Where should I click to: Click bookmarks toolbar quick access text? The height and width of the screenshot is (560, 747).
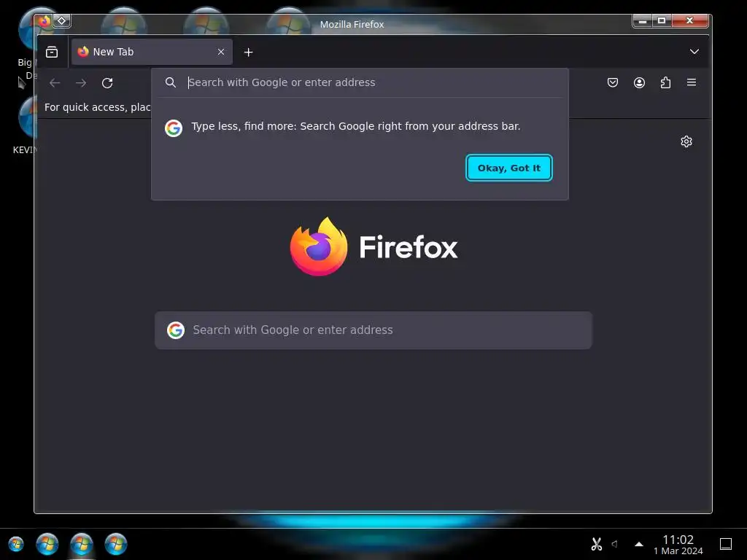tap(97, 107)
